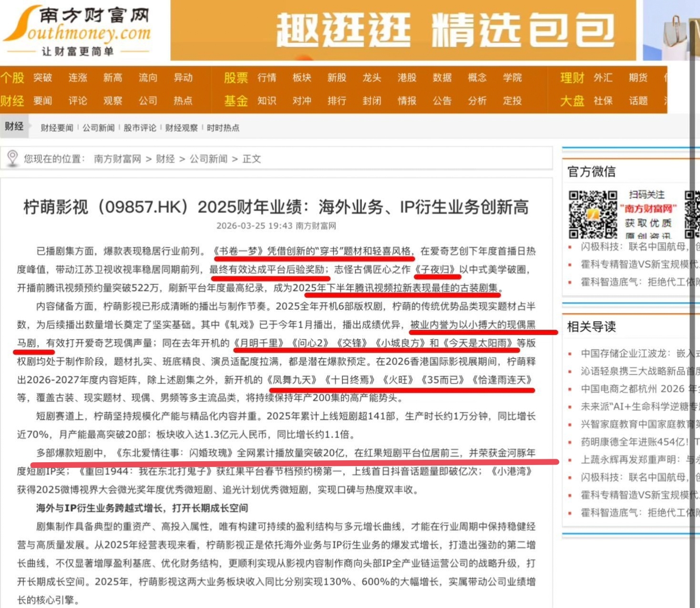Click the Southmoney site logo
The image size is (700, 608).
click(x=77, y=30)
